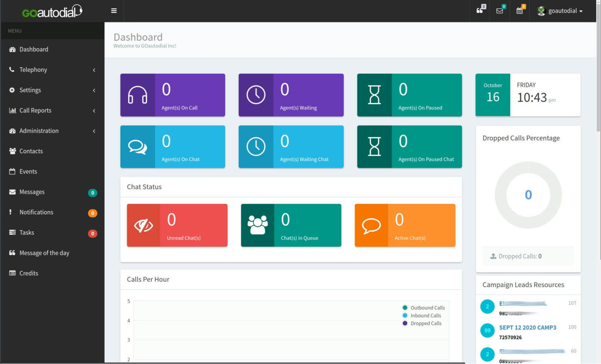The image size is (601, 364).
Task: Toggle Outbound Calls in chart legend
Action: coord(424,308)
